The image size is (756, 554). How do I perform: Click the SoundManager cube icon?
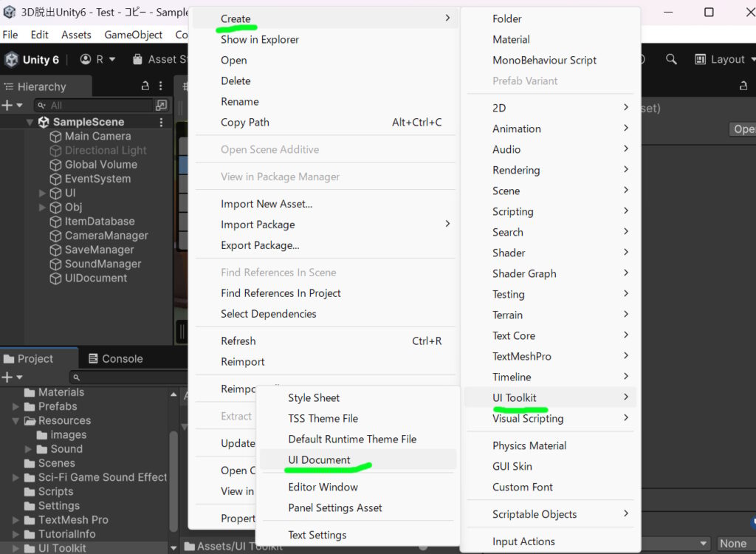55,264
